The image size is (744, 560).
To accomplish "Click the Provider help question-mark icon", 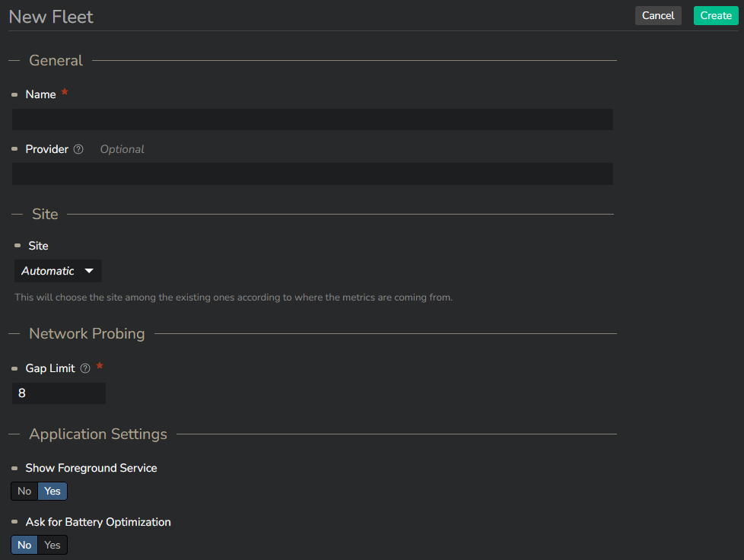I will tap(78, 149).
